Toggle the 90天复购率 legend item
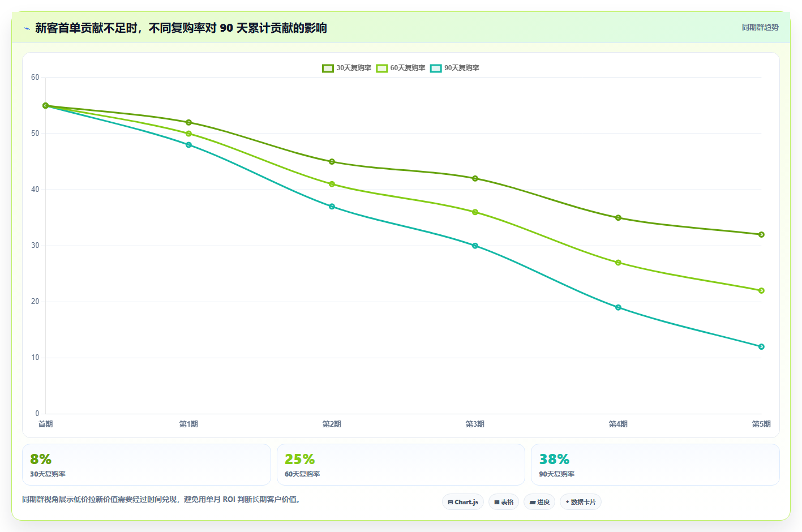This screenshot has height=532, width=802. pos(454,68)
